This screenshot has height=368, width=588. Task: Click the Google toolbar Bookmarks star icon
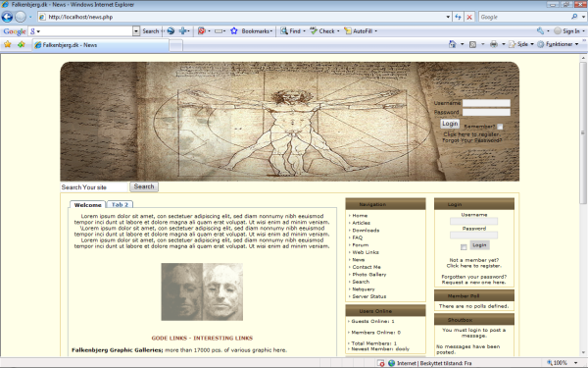click(234, 31)
